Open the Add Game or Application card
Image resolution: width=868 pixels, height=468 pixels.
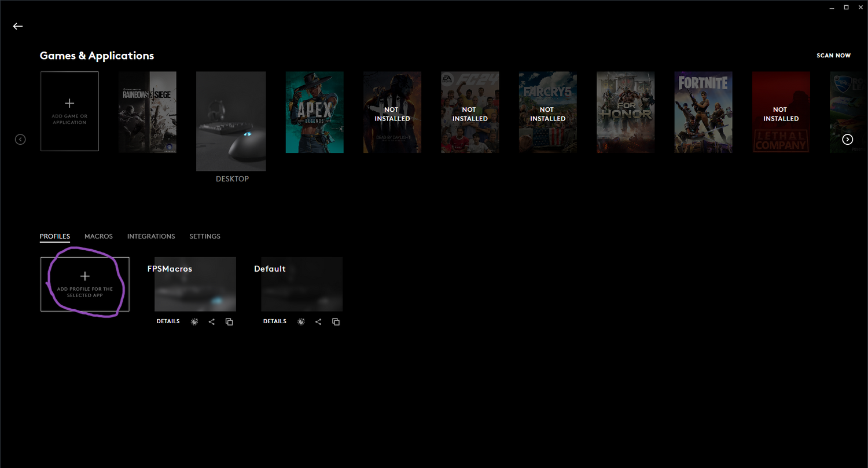click(69, 111)
